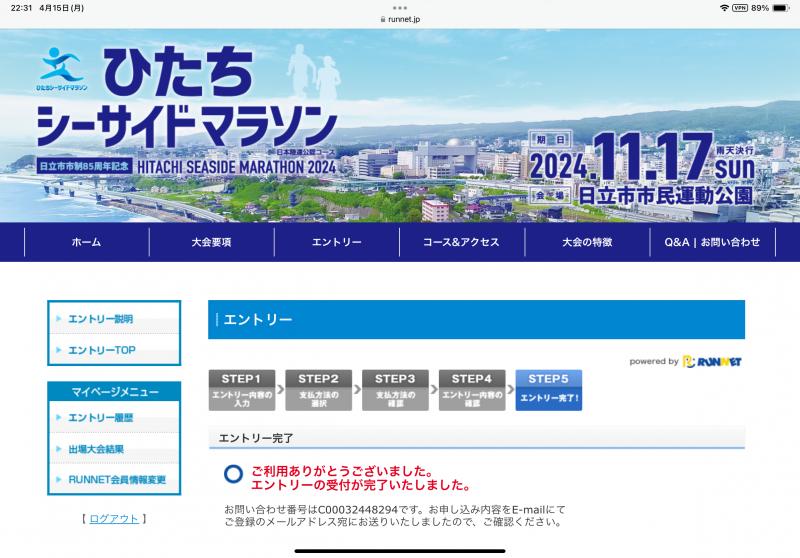This screenshot has height=558, width=800.
Task: Click the RUNNET powered-by logo
Action: (x=711, y=361)
